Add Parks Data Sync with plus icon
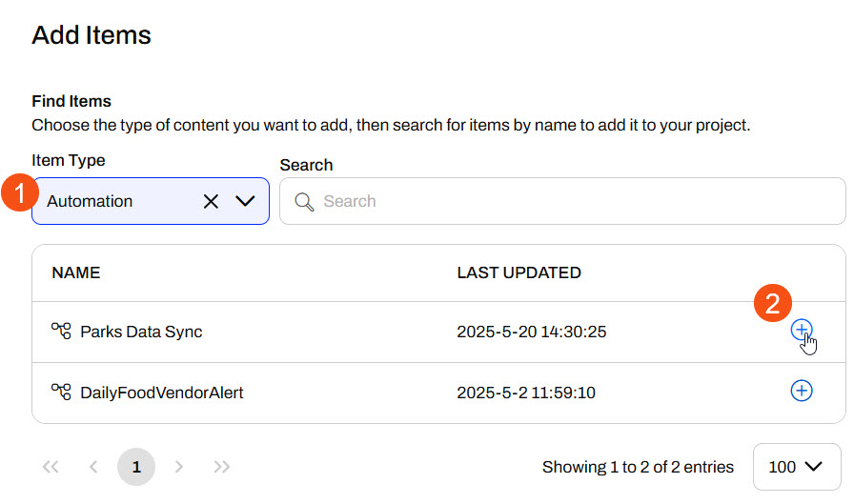Screen dimensions: 854x504 pyautogui.click(x=802, y=331)
